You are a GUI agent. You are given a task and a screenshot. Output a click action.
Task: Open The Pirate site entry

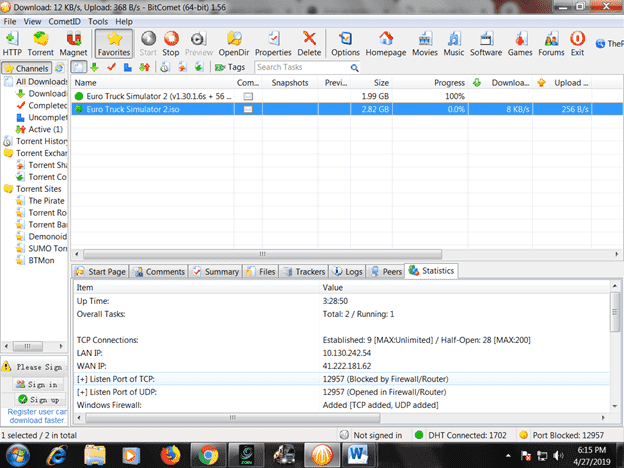coord(40,201)
